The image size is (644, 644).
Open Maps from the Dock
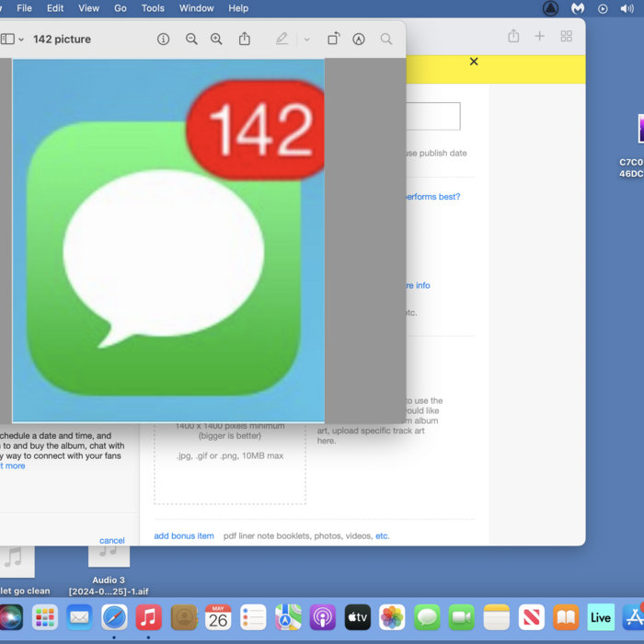click(x=288, y=617)
